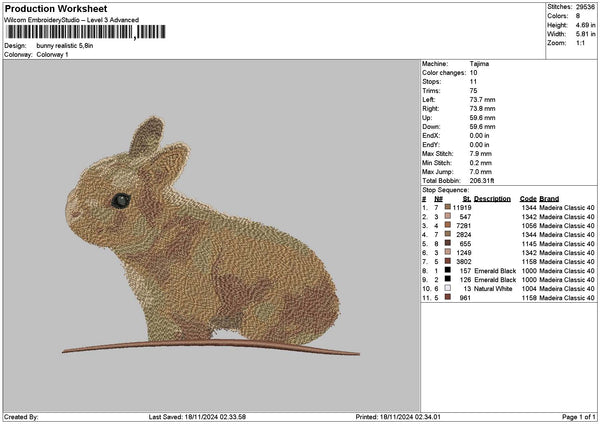This screenshot has width=600, height=424.
Task: Click the Colorway 1 label
Action: 52,54
